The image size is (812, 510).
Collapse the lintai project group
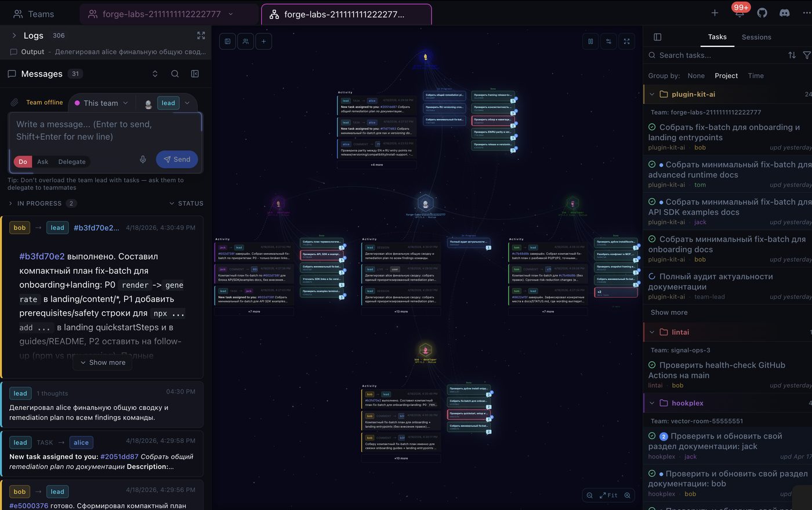tap(652, 332)
